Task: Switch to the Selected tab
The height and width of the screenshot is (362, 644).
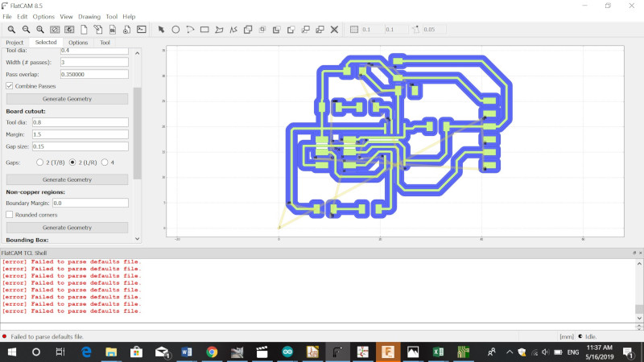Action: tap(46, 43)
